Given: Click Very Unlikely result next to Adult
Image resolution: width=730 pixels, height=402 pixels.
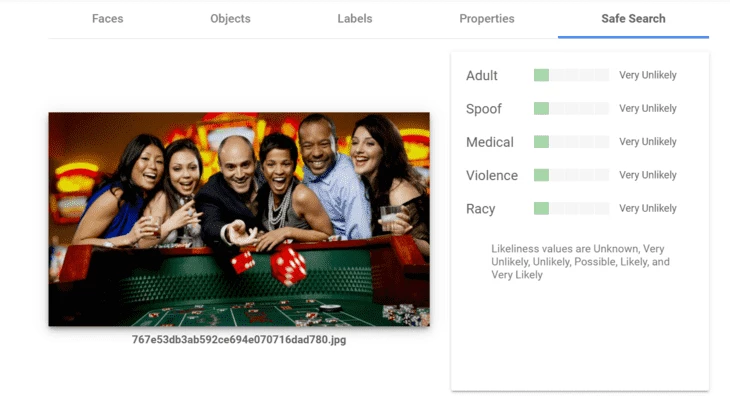Looking at the screenshot, I should coord(648,75).
